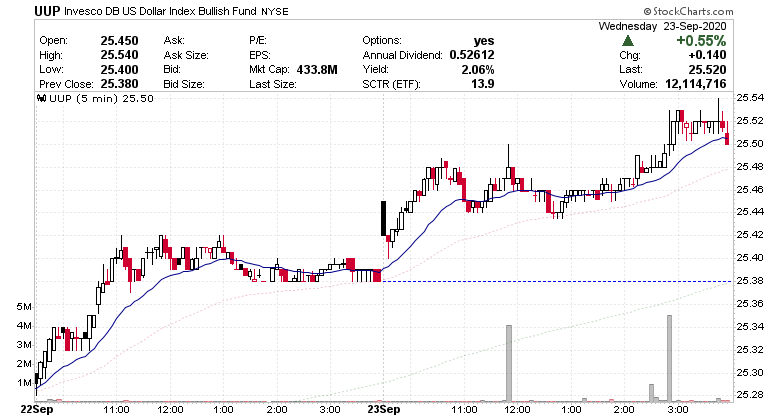Click the UUP ticker symbol title

click(x=47, y=10)
